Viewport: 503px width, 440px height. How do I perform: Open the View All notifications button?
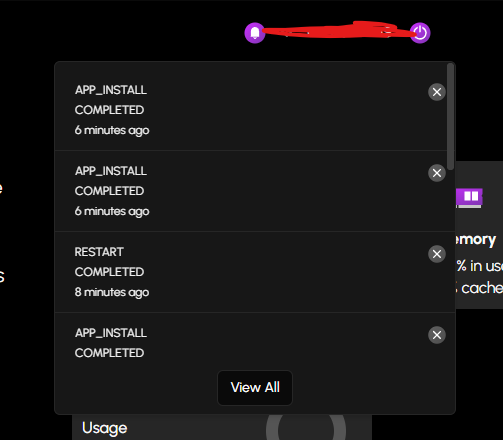pyautogui.click(x=255, y=388)
